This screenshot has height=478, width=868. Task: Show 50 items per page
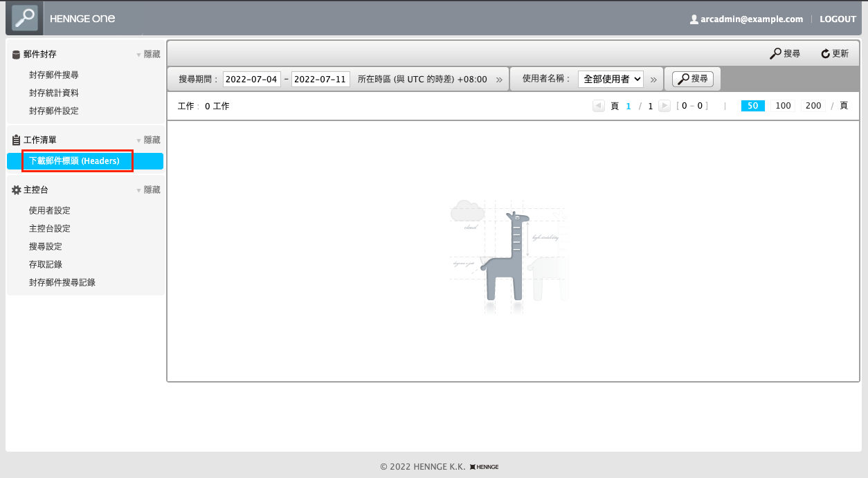click(x=753, y=106)
